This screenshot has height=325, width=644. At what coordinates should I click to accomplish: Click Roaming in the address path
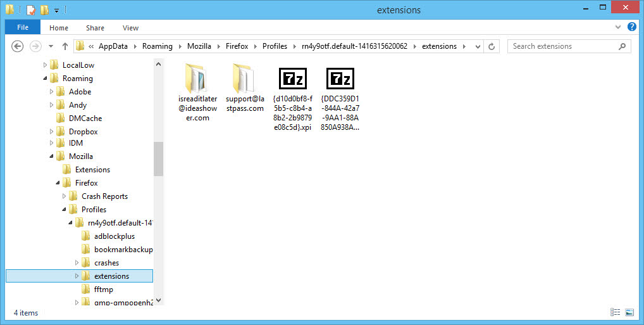click(x=158, y=46)
